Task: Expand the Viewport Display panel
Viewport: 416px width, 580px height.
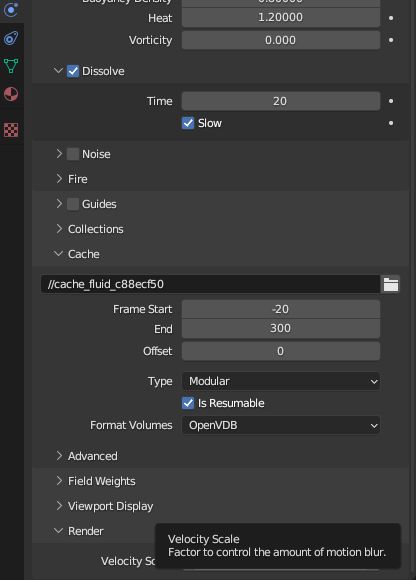Action: coord(59,506)
